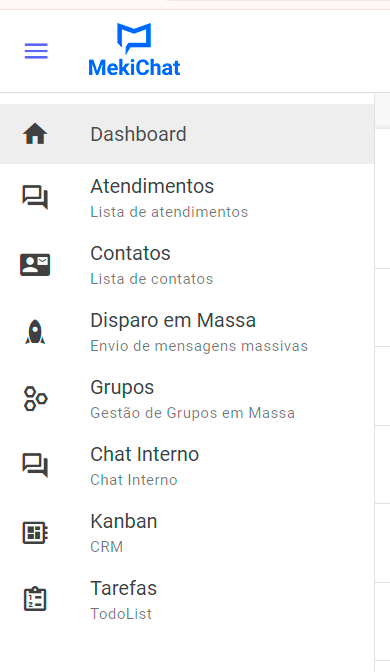Go to Contatos in the sidebar
Screen dimensions: 390x672
click(187, 264)
